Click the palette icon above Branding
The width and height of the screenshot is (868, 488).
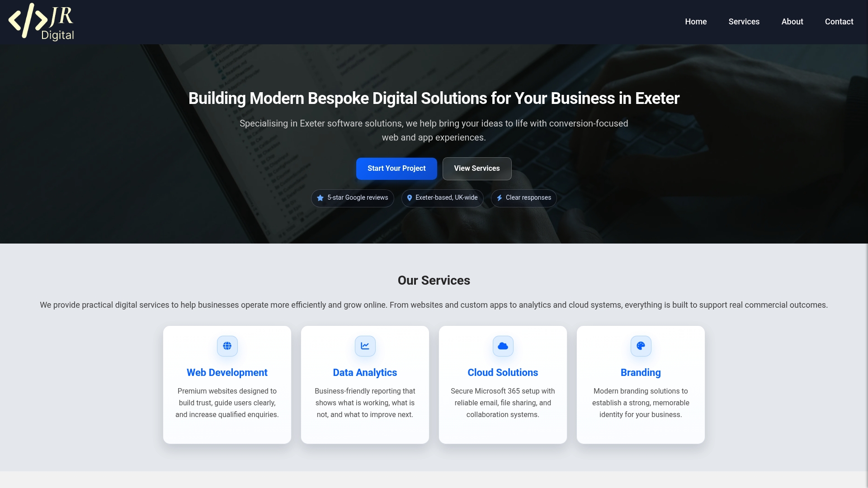click(641, 346)
